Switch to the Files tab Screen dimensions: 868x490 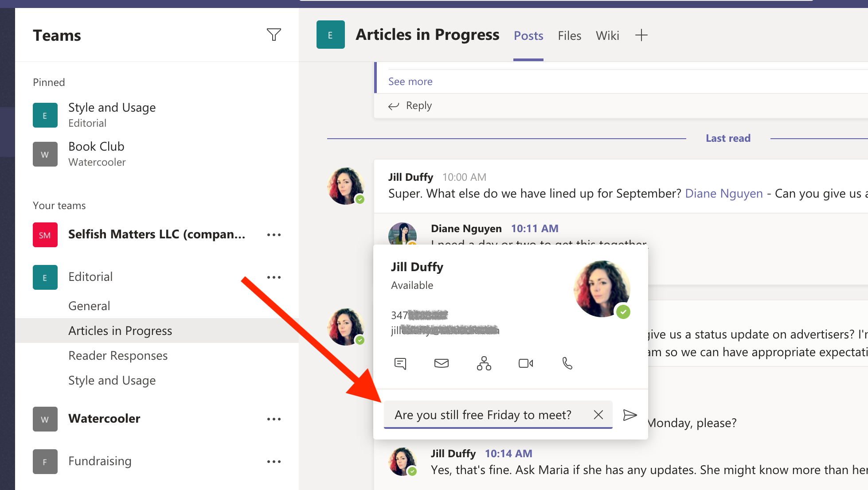point(569,35)
